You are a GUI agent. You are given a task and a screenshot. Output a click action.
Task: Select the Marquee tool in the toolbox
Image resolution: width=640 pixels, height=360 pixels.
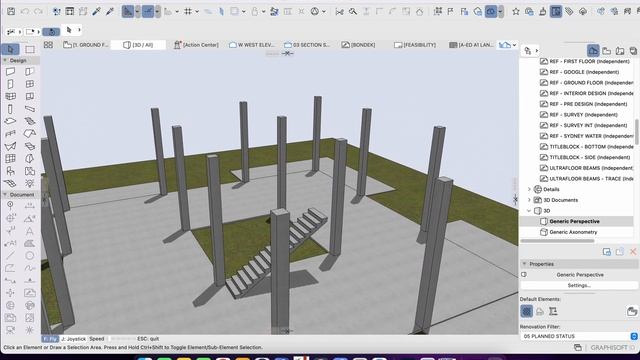click(x=30, y=49)
